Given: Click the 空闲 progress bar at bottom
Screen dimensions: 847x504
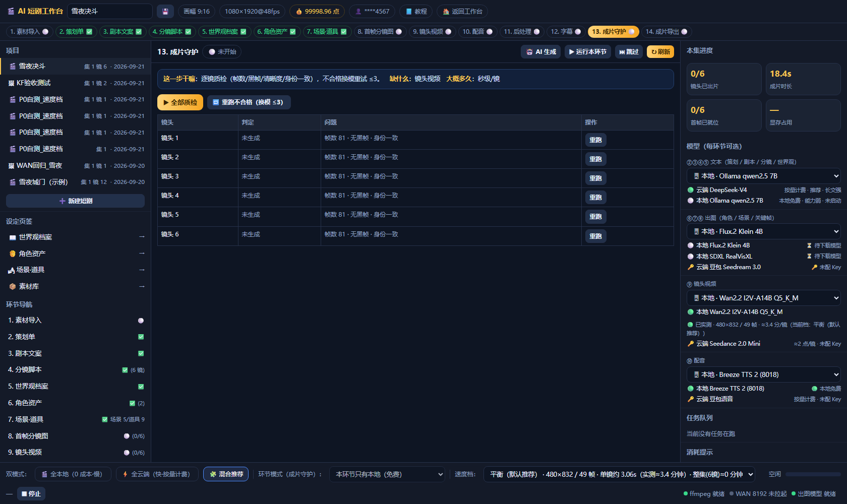Looking at the screenshot, I should 813,474.
